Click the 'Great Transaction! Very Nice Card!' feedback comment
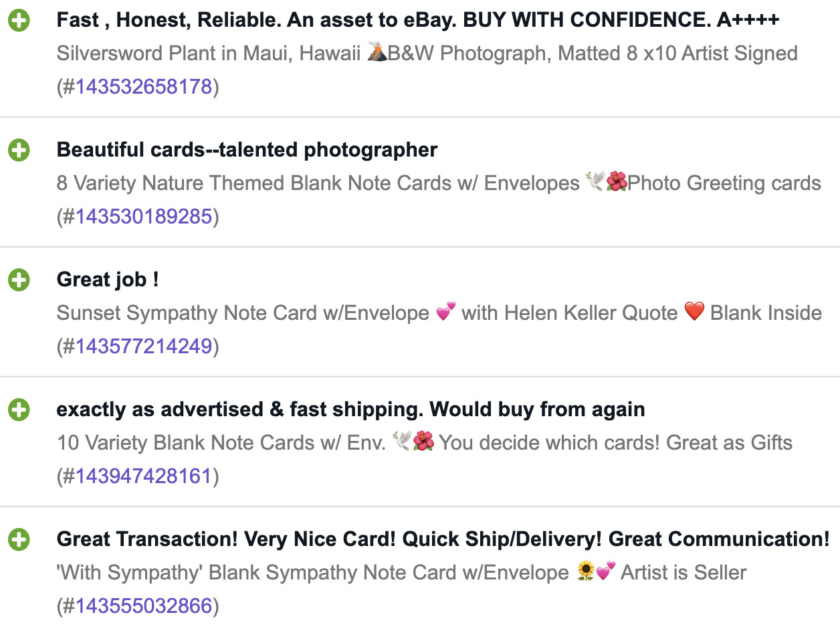 (443, 539)
